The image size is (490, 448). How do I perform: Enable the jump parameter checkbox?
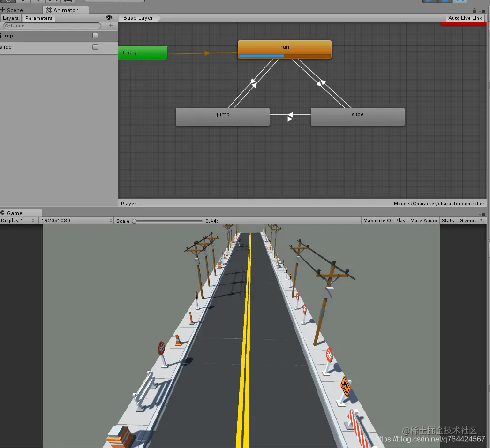(x=95, y=36)
